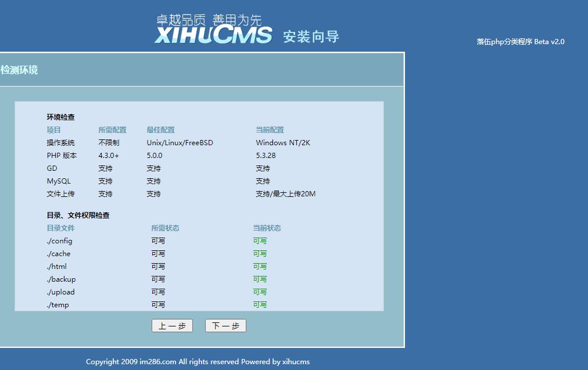Click the green 可写 status for ./cache

point(260,254)
